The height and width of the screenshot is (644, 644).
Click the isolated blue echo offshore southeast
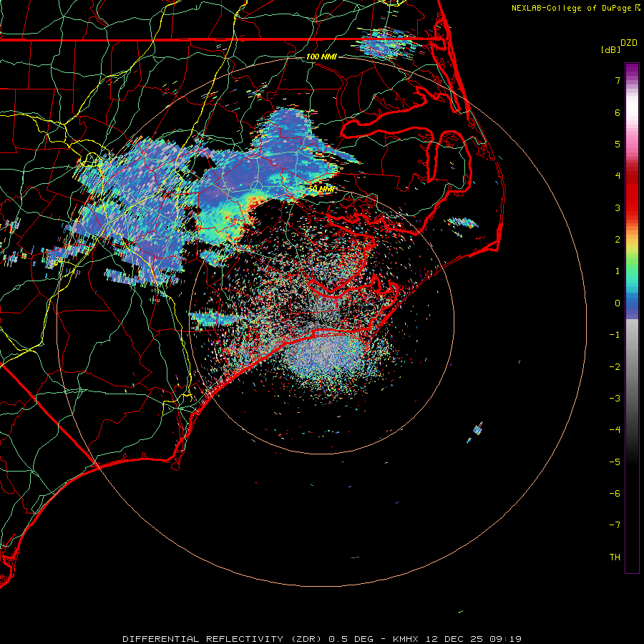tap(476, 431)
